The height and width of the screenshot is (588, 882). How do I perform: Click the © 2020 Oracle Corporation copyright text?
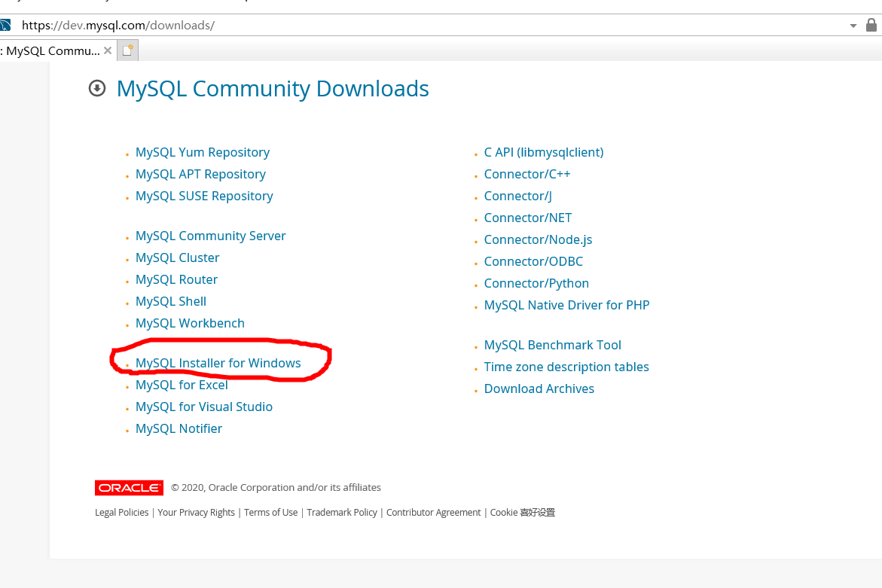pos(276,488)
